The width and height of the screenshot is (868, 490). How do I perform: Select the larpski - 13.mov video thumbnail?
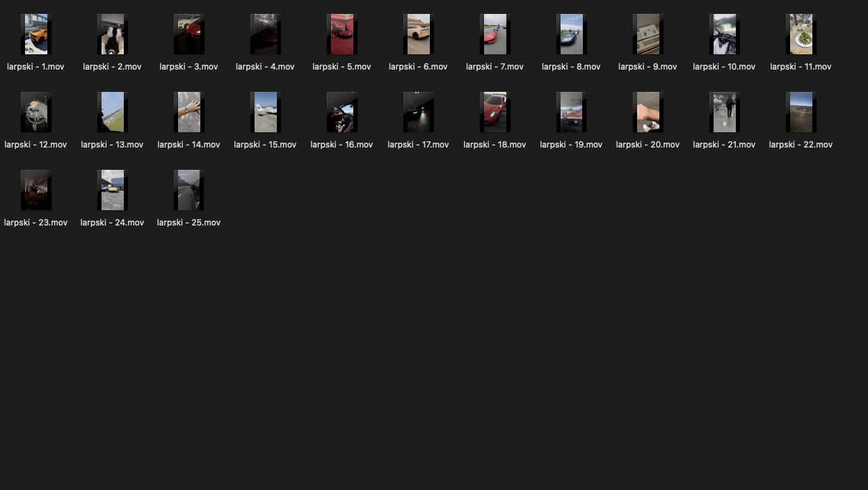[112, 112]
